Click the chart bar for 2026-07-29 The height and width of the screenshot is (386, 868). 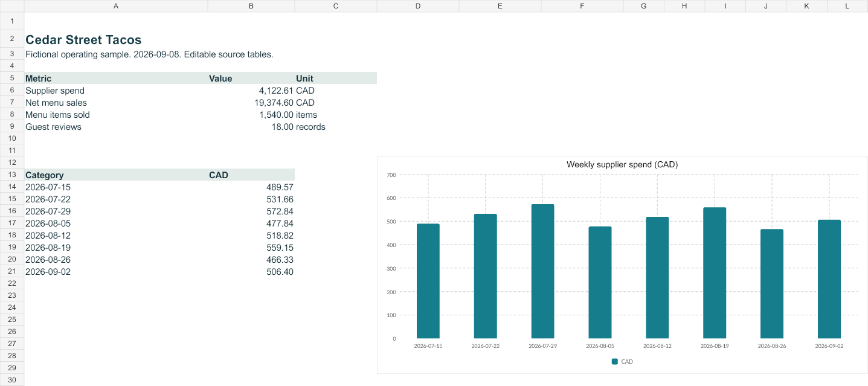[x=542, y=271]
